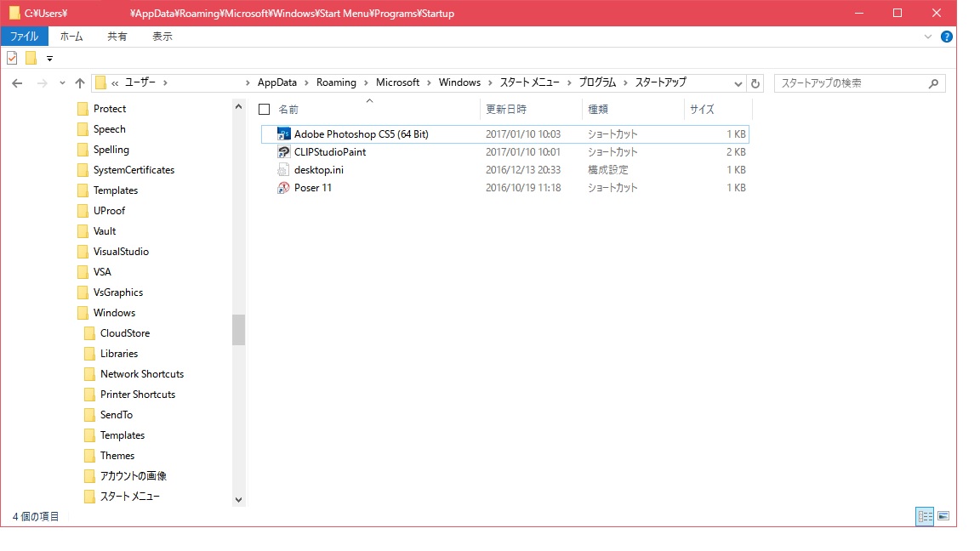
Task: Click スタート メニュー in the address breadcrumb
Action: click(529, 82)
